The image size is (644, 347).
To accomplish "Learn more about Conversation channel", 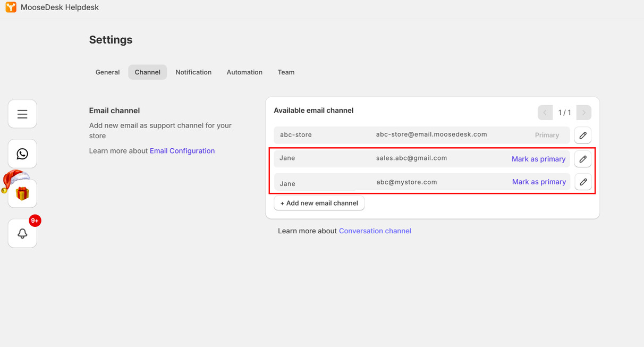I will 375,231.
